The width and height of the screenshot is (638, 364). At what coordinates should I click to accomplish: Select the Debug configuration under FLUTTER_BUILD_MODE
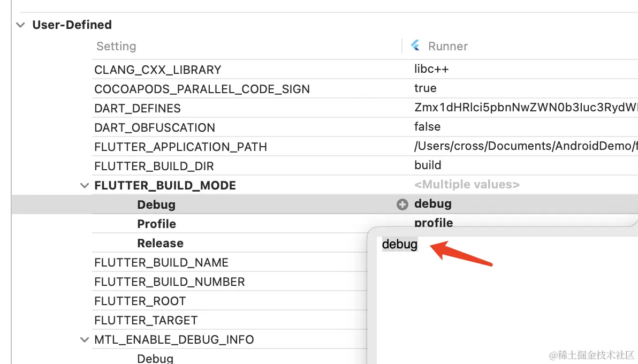[156, 204]
